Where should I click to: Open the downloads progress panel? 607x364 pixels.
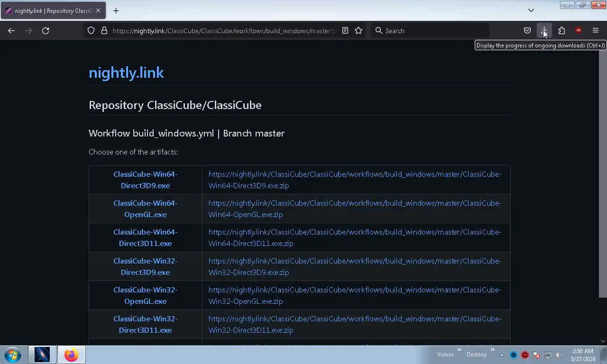(x=544, y=31)
